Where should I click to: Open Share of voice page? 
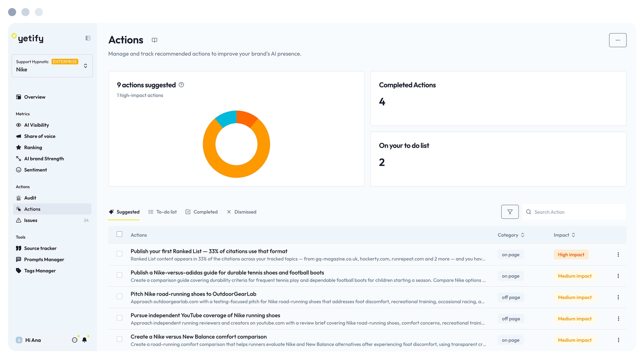click(x=52, y=136)
